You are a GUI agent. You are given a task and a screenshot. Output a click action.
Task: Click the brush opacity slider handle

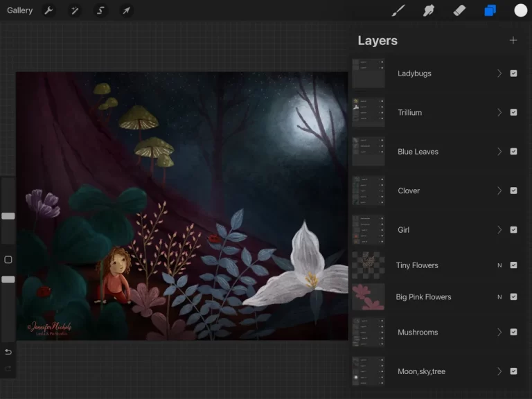(8, 280)
